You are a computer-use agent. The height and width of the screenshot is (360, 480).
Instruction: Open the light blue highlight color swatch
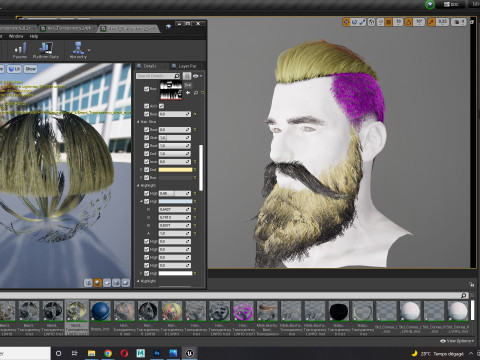tap(175, 201)
